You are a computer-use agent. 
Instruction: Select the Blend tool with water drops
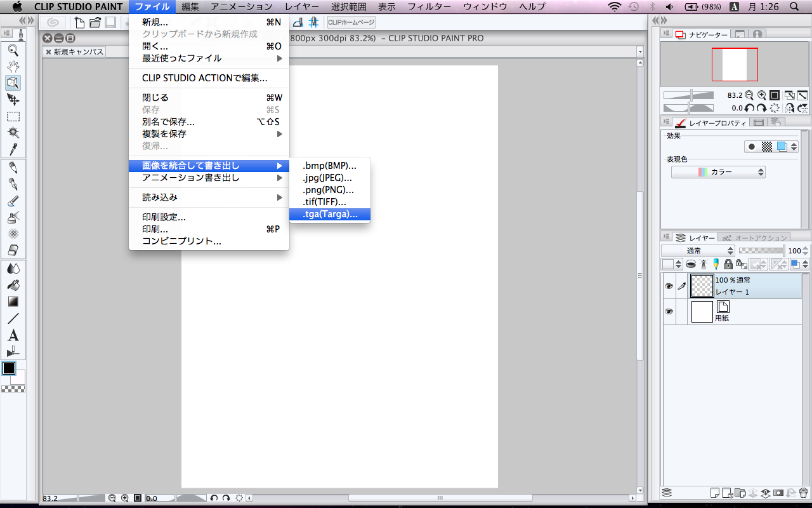click(x=13, y=268)
